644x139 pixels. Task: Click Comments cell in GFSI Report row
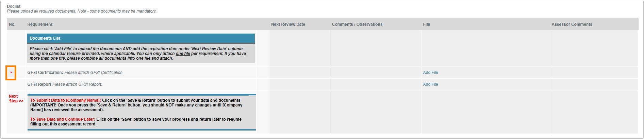[x=375, y=84]
